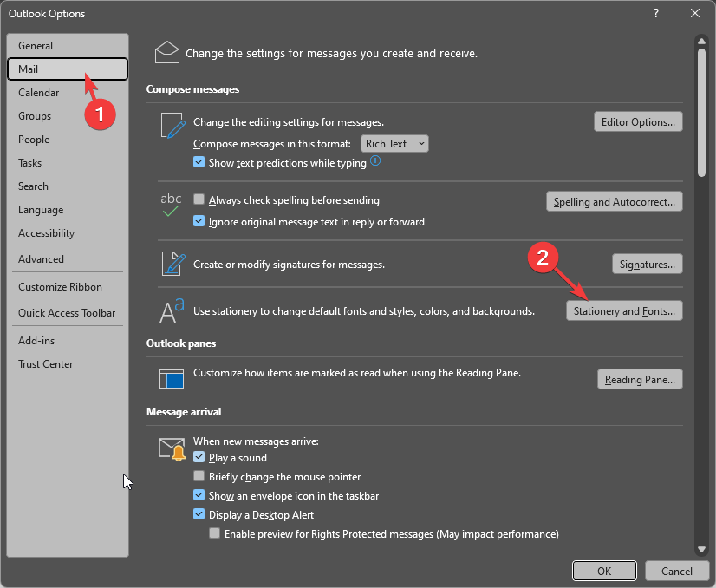
Task: Enable Always check spelling before sending
Action: tap(199, 199)
